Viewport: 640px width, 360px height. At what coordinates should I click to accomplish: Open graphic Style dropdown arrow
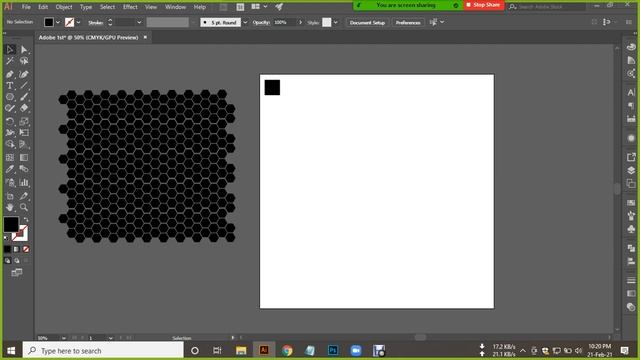tap(336, 22)
